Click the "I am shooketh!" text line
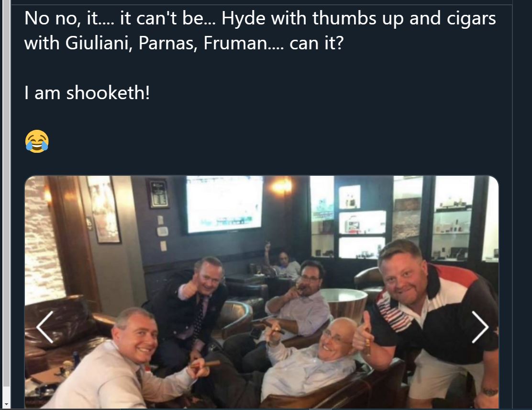This screenshot has width=532, height=410. (x=87, y=93)
